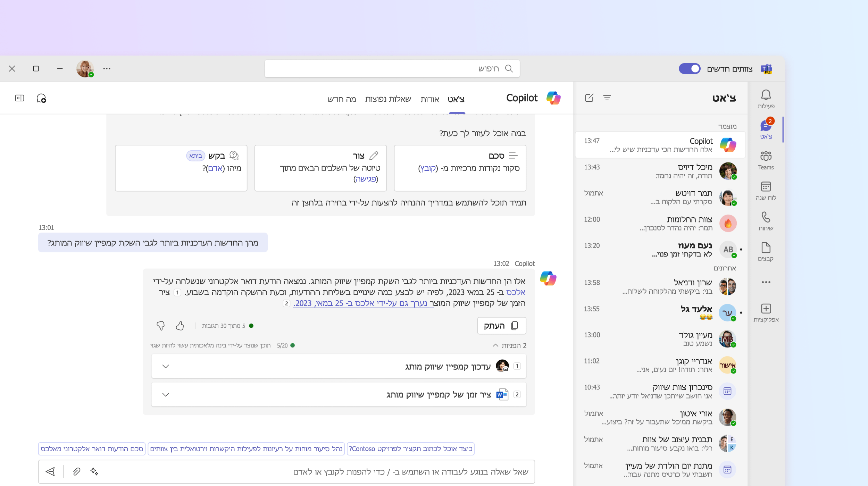Open the מתנת יום הולדת של מעיין chat

click(x=660, y=469)
